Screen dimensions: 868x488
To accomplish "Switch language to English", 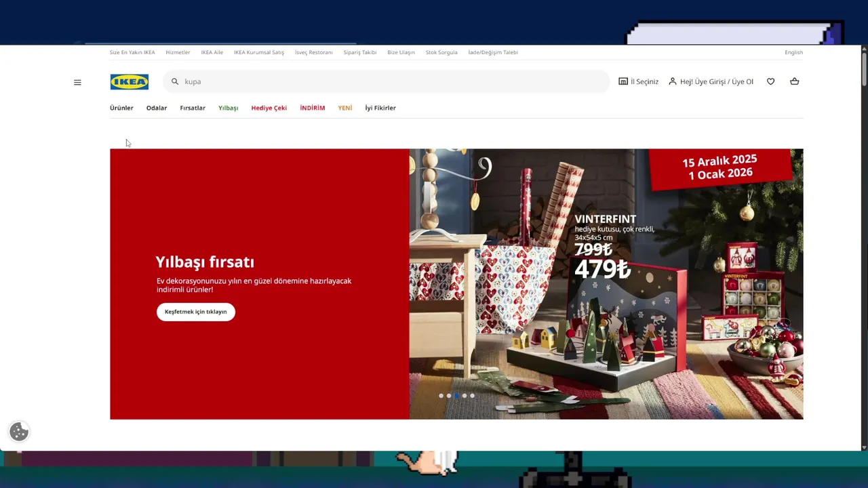I will (793, 52).
